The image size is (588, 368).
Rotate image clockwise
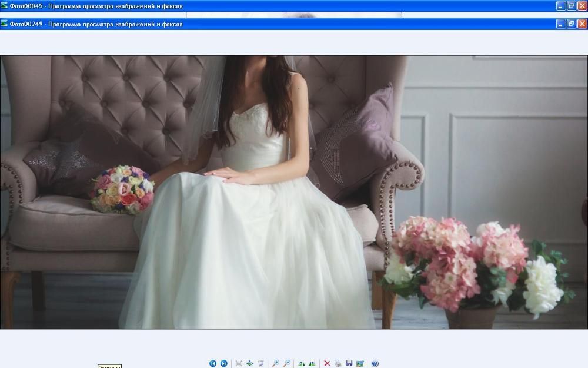coord(301,363)
